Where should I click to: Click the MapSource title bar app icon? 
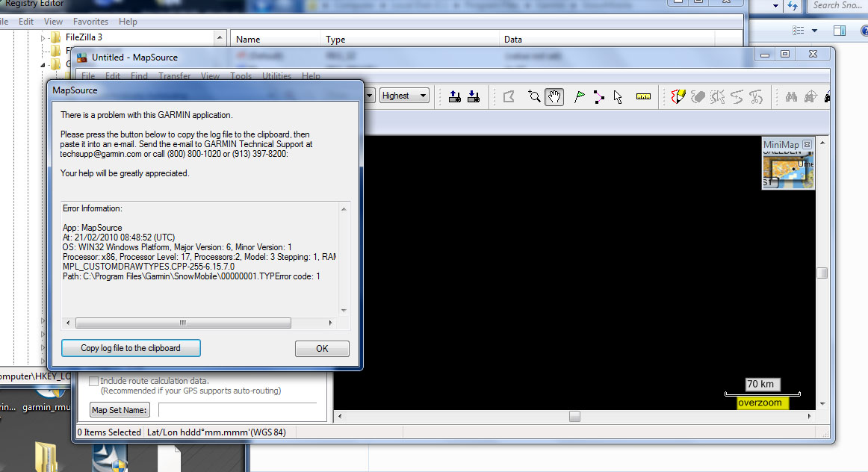82,58
